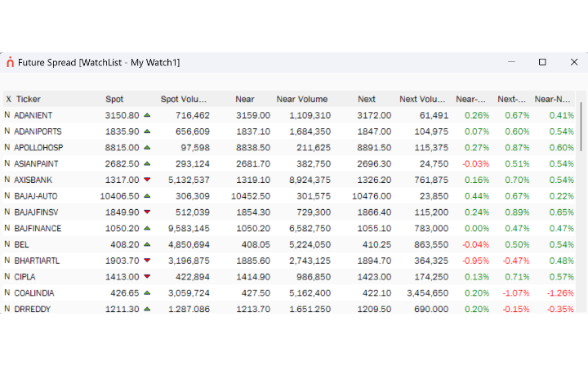
Task: Select the BHARTIARTL ticker
Action: [x=37, y=261]
